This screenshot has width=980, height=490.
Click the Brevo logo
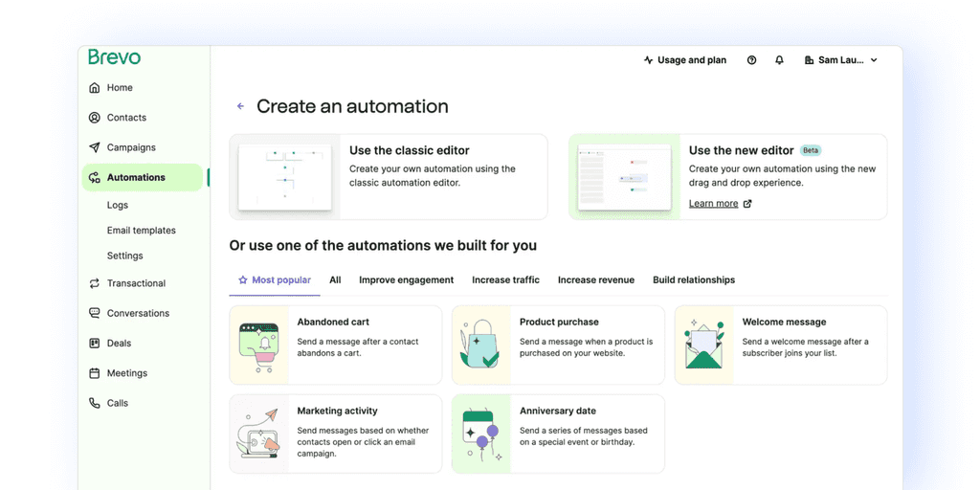click(115, 56)
